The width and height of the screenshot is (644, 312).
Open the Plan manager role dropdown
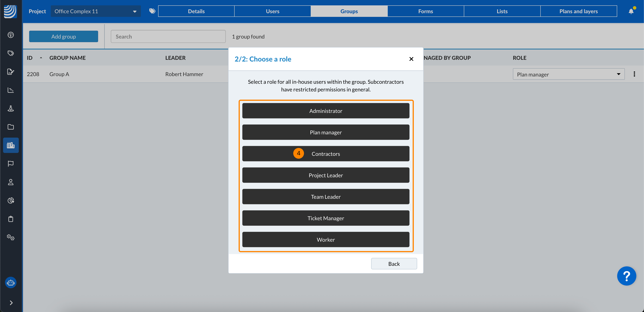(568, 74)
